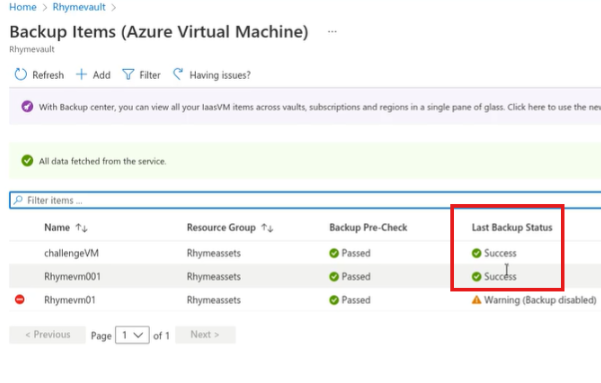This screenshot has width=601, height=383.
Task: Go to Home breadcrumb
Action: [x=23, y=7]
